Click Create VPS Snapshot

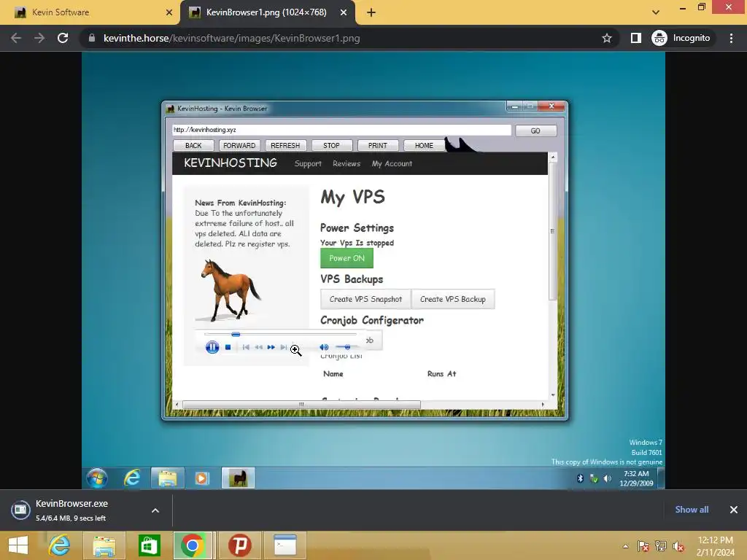(x=365, y=299)
